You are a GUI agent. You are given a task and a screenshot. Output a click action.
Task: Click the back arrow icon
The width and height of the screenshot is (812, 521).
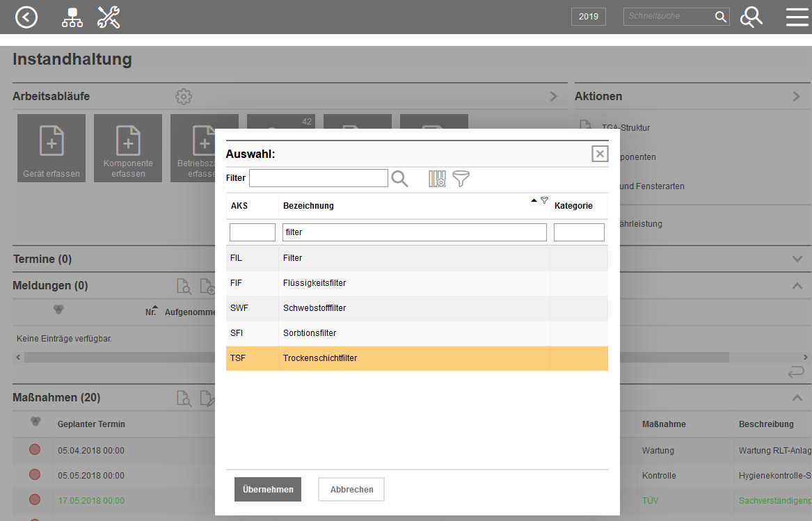(26, 17)
